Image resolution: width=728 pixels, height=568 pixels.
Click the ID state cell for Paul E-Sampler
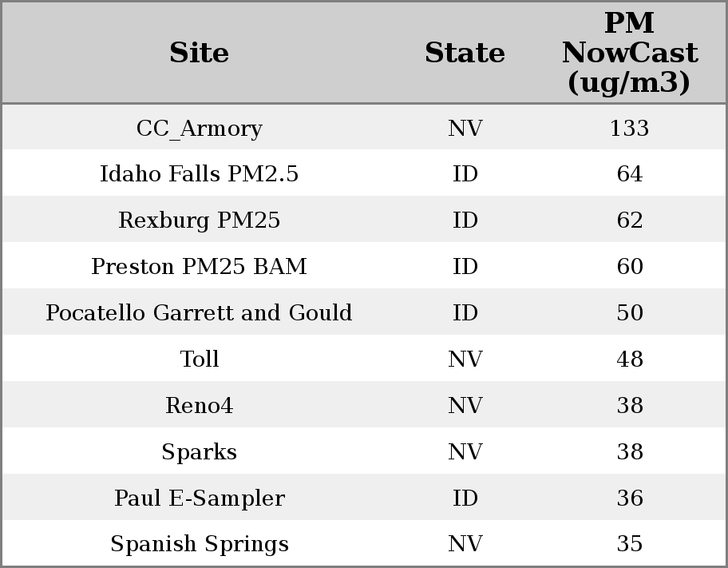click(x=465, y=498)
